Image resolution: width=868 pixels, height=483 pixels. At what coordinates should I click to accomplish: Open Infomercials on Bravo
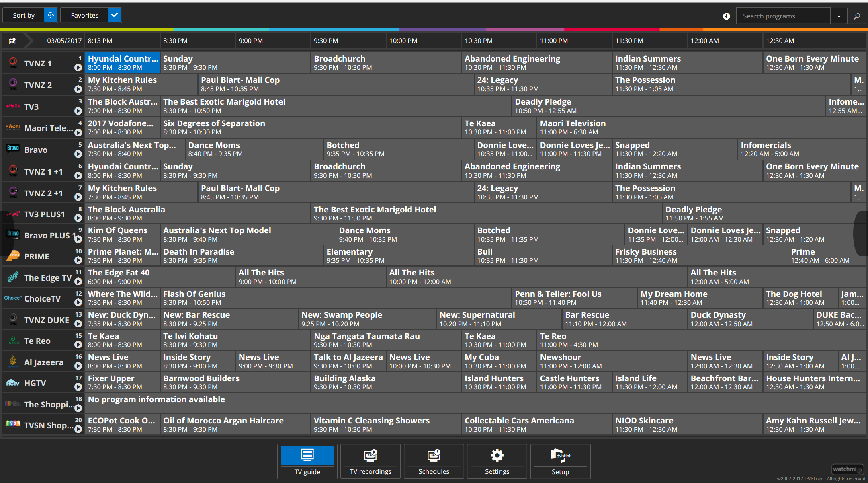801,149
